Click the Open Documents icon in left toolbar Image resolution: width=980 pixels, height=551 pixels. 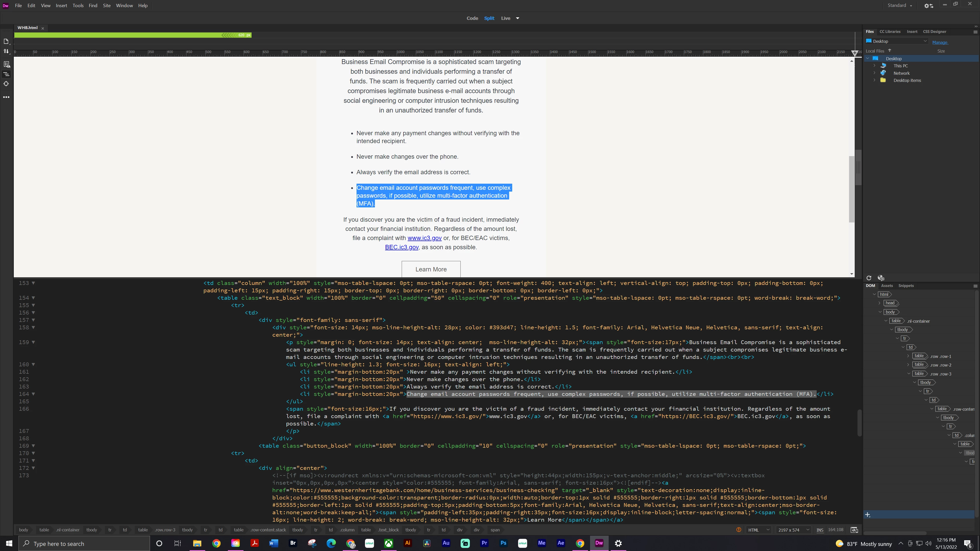pos(6,41)
